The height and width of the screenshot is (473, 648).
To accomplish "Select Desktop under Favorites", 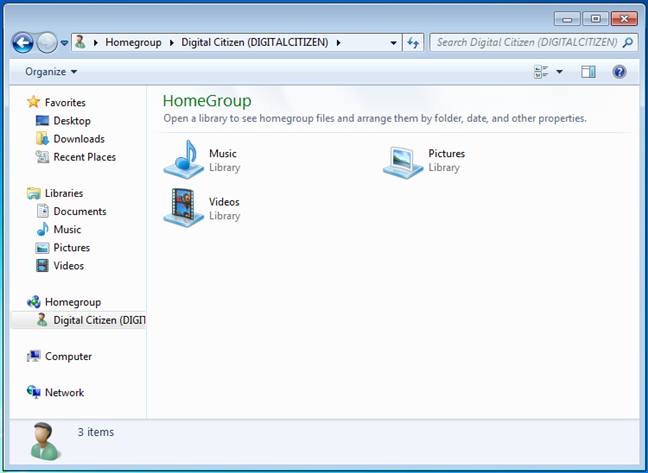I will 71,121.
